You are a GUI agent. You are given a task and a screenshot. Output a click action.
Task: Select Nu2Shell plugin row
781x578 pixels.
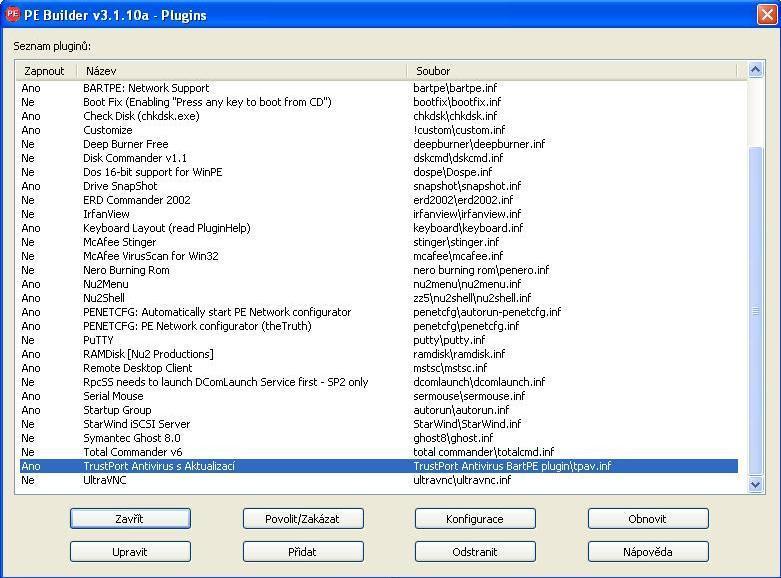(x=379, y=298)
